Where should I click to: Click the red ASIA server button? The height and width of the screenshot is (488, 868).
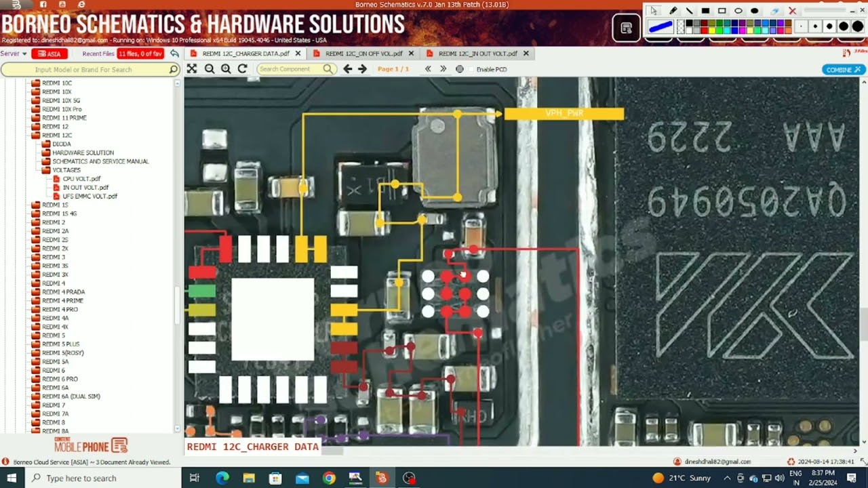(49, 54)
